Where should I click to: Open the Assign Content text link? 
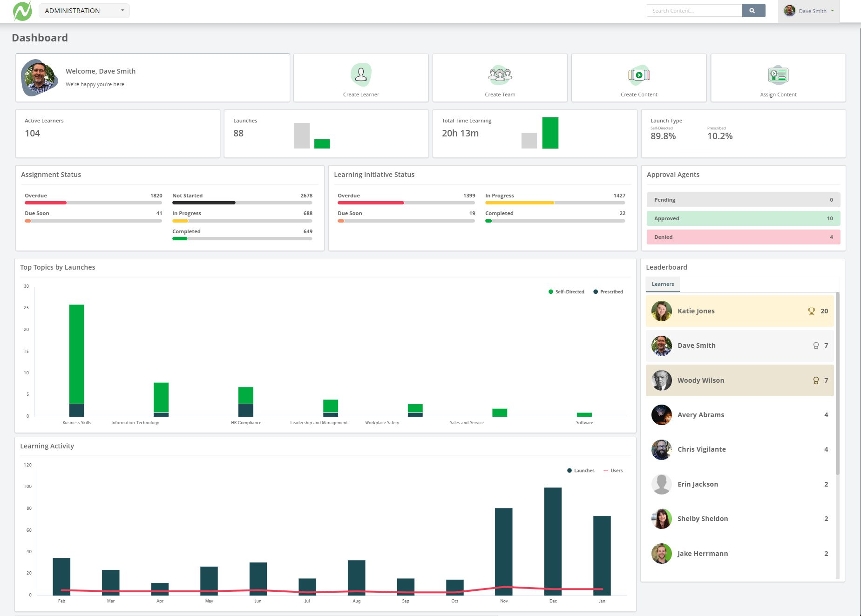[778, 95]
